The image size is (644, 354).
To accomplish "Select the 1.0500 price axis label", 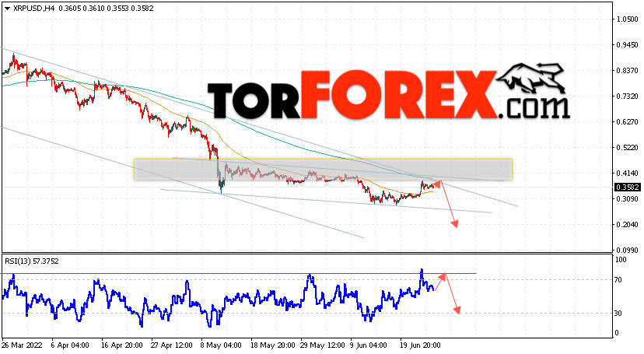I will coord(627,19).
